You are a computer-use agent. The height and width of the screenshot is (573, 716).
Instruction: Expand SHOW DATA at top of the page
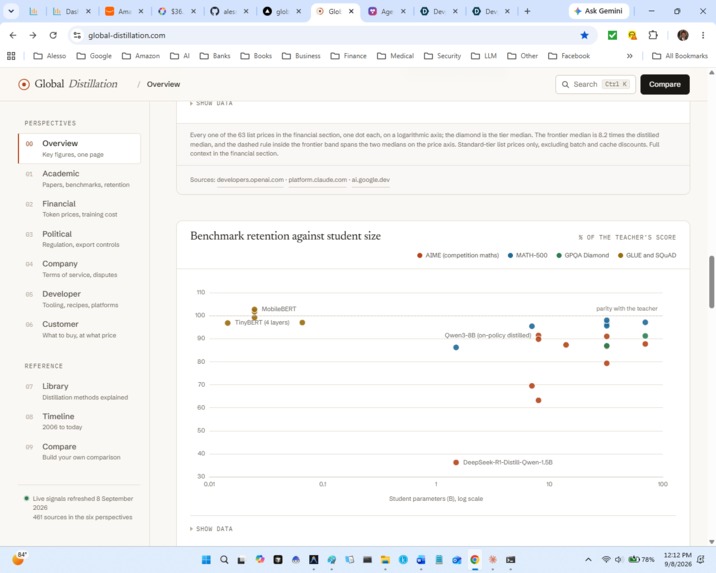211,103
